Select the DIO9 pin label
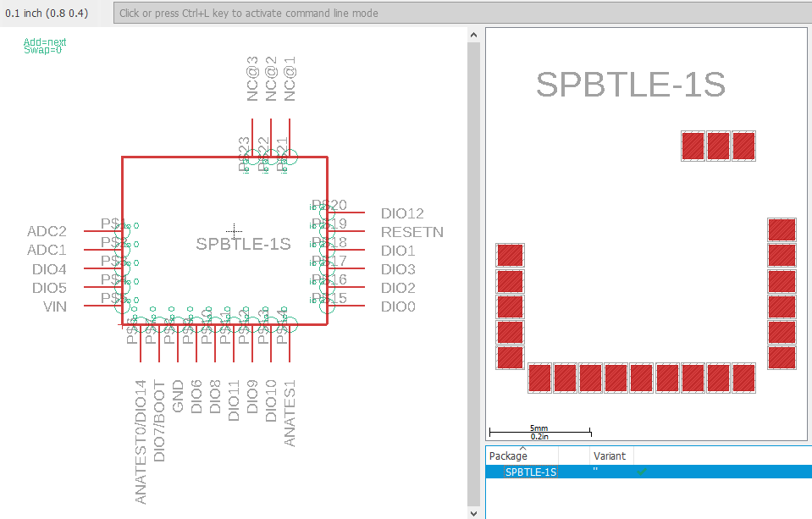 pos(252,397)
